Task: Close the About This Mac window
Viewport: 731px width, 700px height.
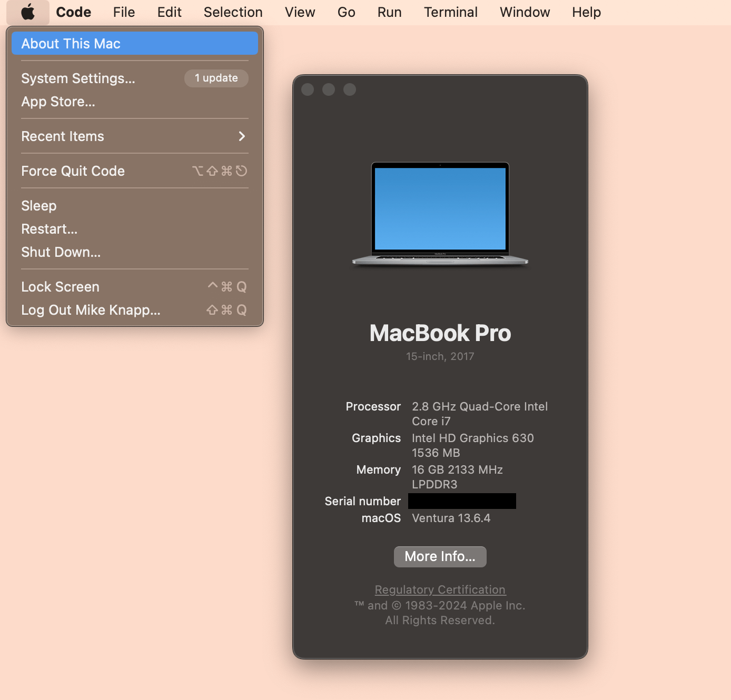Action: pos(308,89)
